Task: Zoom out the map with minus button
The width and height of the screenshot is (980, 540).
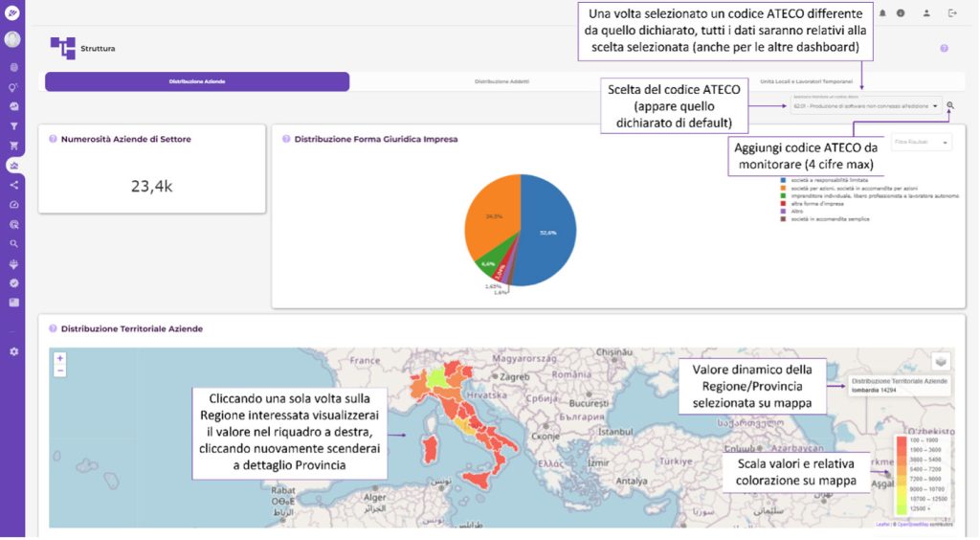Action: click(60, 370)
